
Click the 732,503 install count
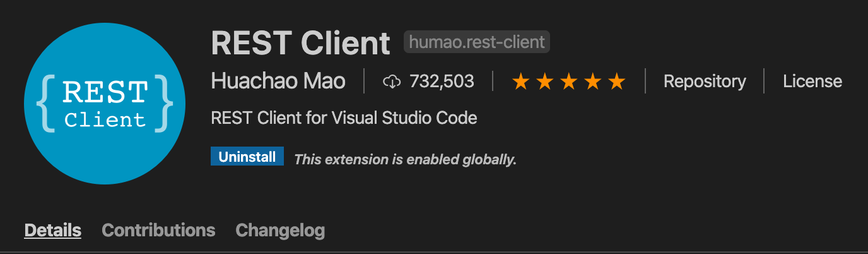coord(442,82)
